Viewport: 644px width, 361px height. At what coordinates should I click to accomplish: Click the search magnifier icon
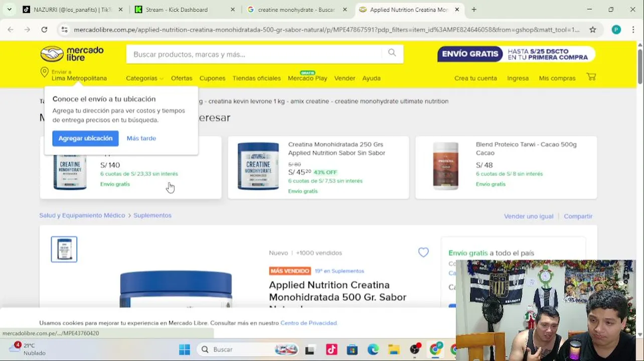(392, 53)
